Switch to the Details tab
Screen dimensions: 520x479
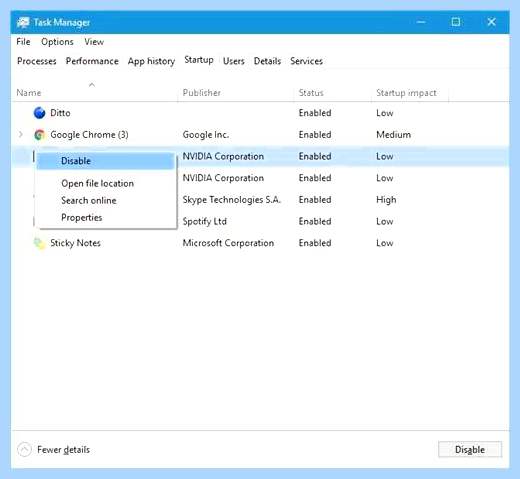267,61
